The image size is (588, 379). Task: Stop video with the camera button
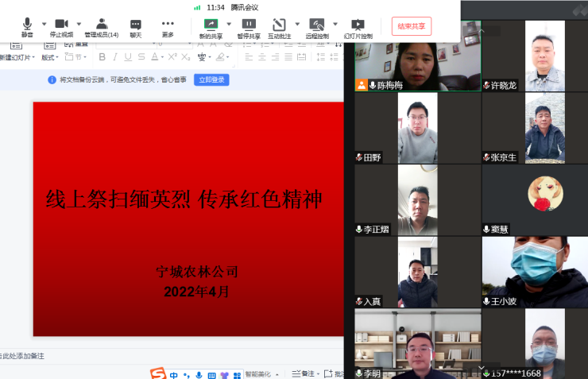pos(61,26)
